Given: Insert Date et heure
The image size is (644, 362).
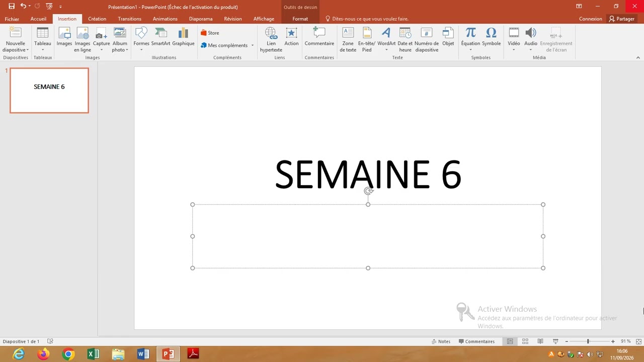Looking at the screenshot, I should point(405,39).
